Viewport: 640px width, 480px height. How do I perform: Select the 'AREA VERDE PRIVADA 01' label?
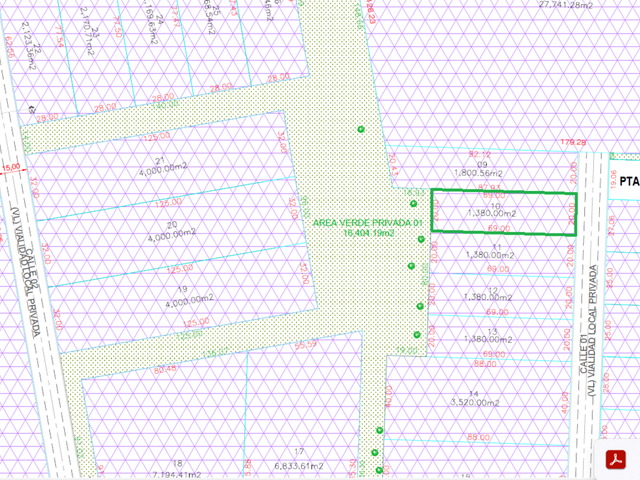[367, 223]
